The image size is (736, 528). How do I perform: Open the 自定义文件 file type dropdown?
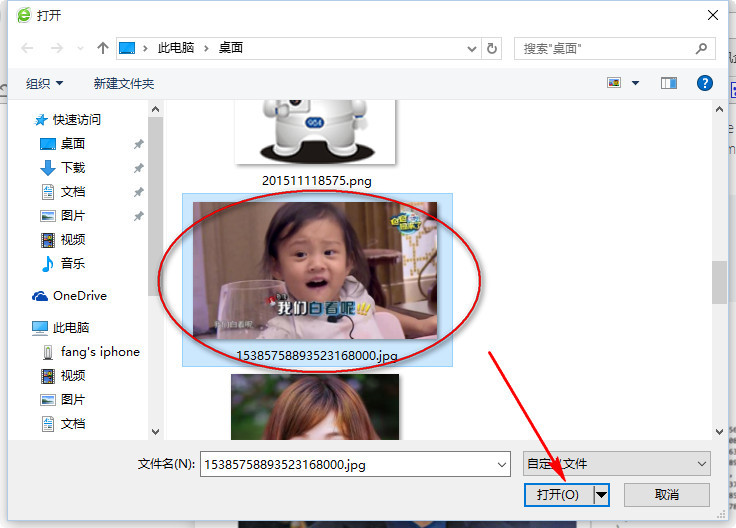(616, 464)
